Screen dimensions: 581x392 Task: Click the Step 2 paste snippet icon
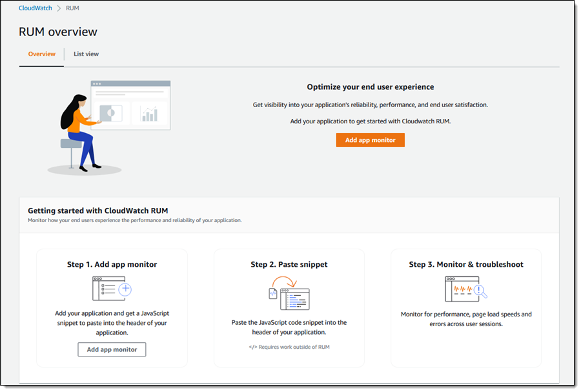coord(289,293)
